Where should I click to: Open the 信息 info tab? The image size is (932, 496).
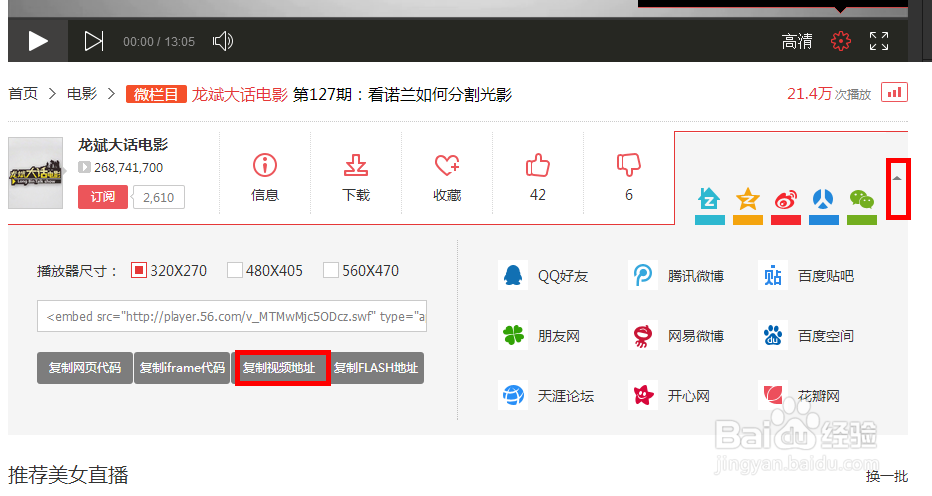click(265, 177)
